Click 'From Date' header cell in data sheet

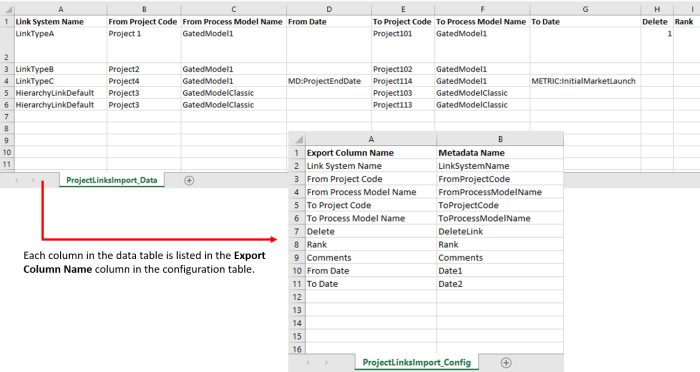tap(329, 21)
